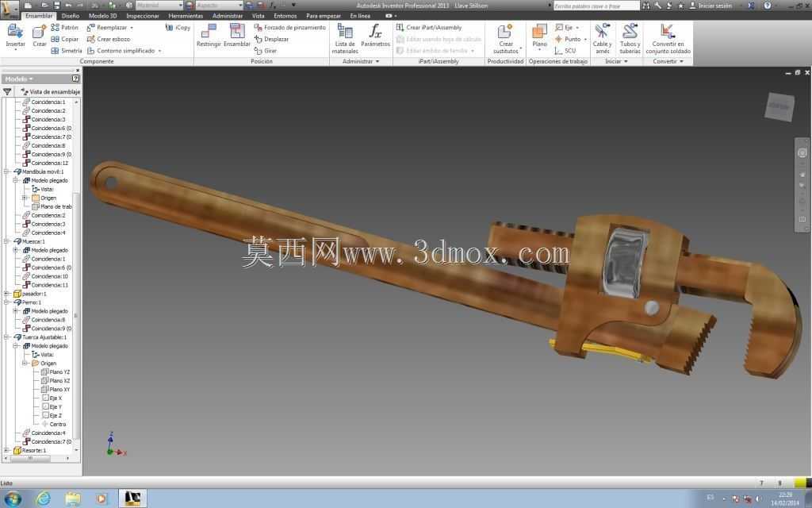
Task: Collapse the Perno:1 tree node
Action: click(x=6, y=302)
